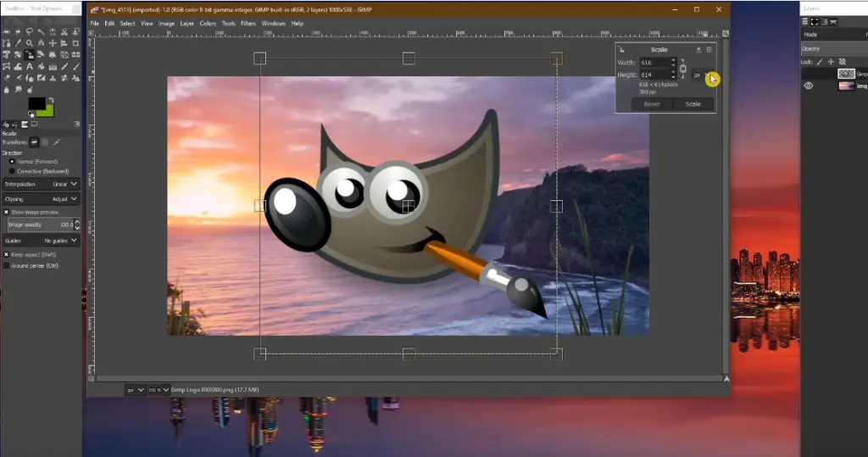
Task: Select the Blur/Sharpen droplet tool
Action: point(6,90)
